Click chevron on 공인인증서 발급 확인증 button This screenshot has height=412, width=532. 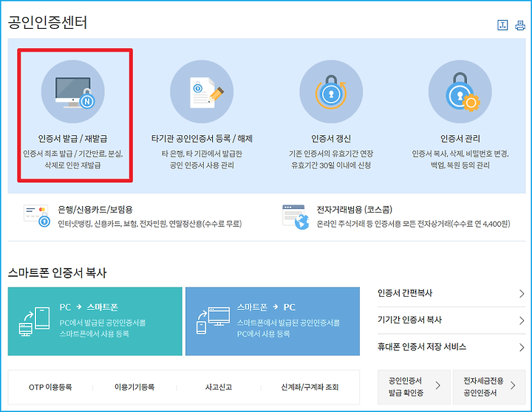tap(438, 385)
